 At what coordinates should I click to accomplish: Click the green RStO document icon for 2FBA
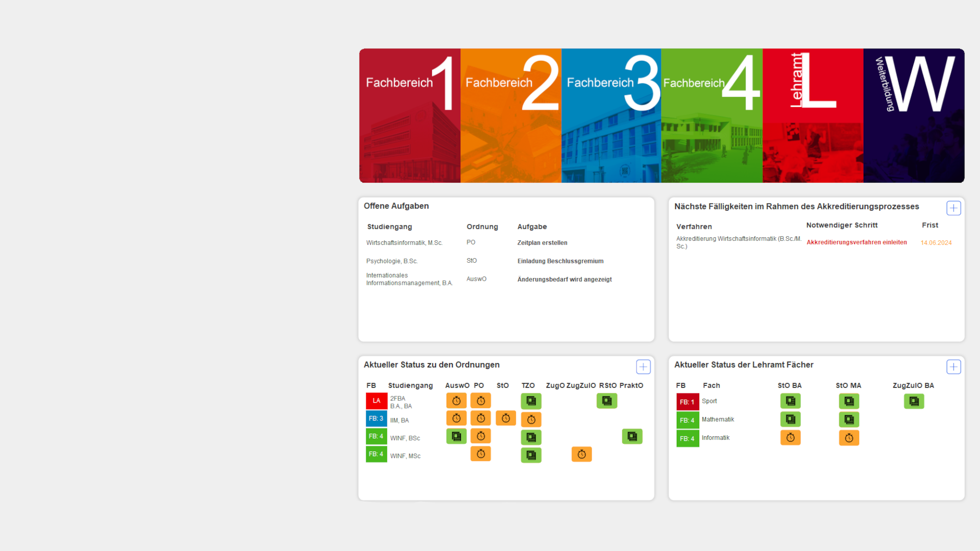[606, 401]
